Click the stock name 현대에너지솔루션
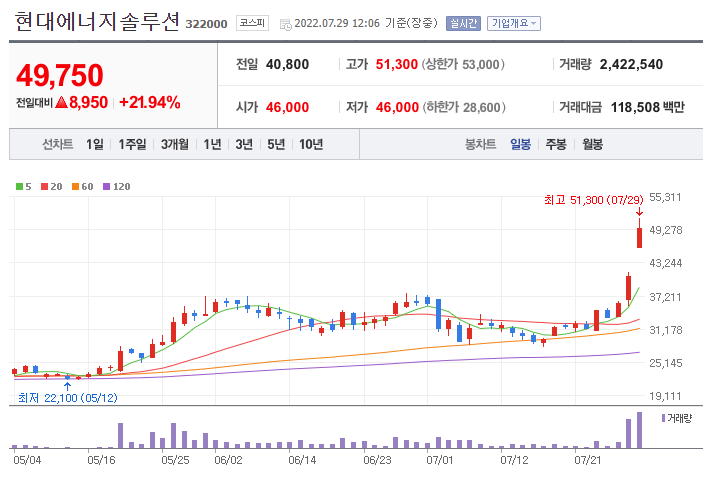 (97, 21)
